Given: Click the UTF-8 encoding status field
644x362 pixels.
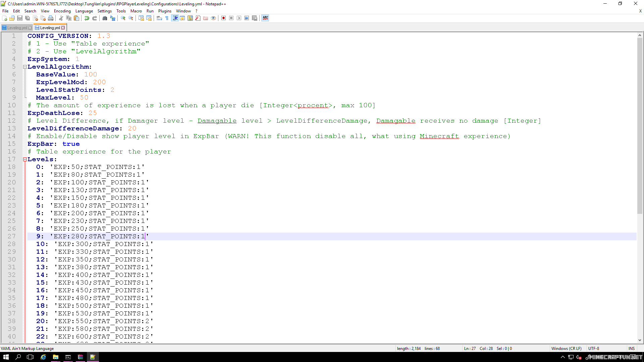Looking at the screenshot, I should pos(593,349).
